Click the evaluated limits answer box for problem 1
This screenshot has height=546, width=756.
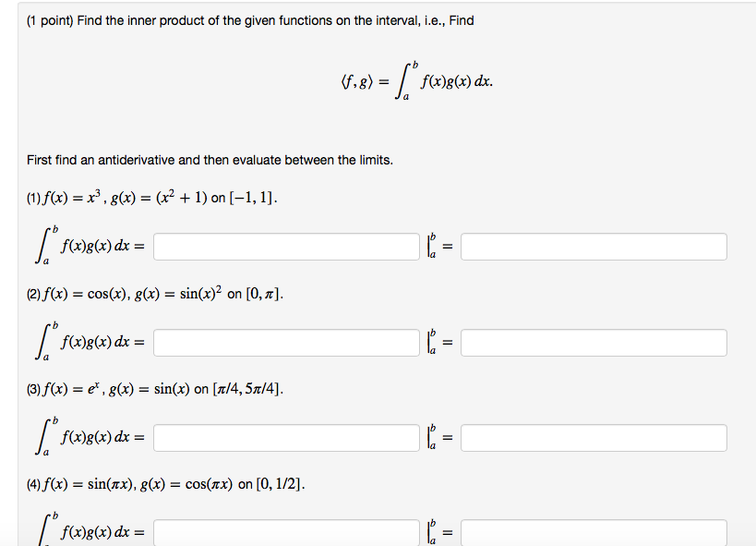coord(595,246)
